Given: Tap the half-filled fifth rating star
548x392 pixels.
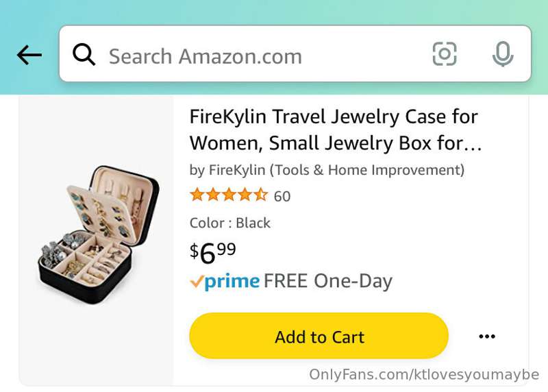Looking at the screenshot, I should coord(261,194).
